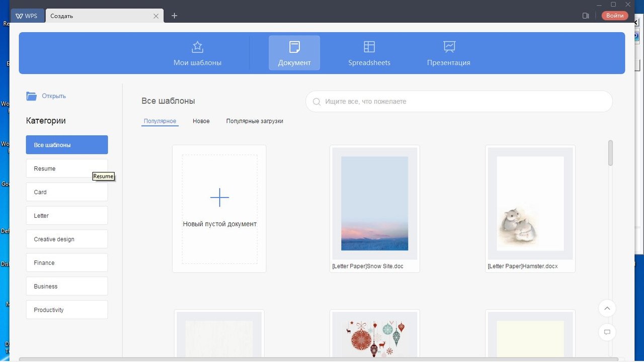Click the template search input field

point(459,102)
